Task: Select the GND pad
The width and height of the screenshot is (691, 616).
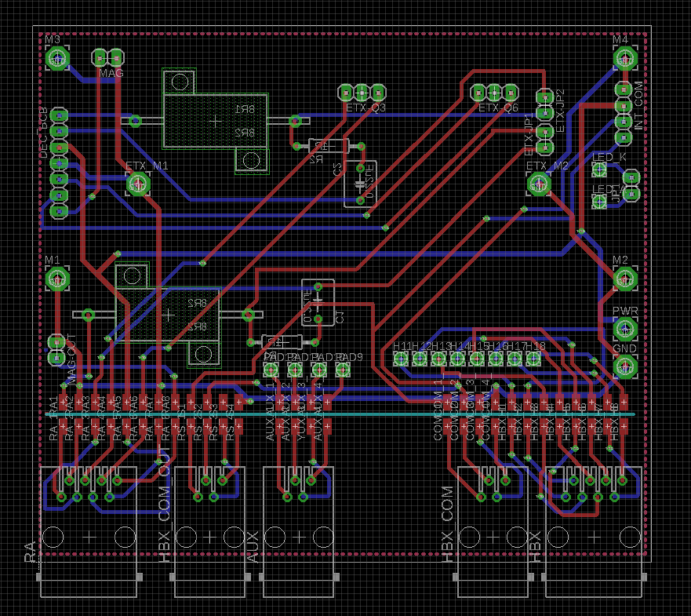Action: point(624,365)
